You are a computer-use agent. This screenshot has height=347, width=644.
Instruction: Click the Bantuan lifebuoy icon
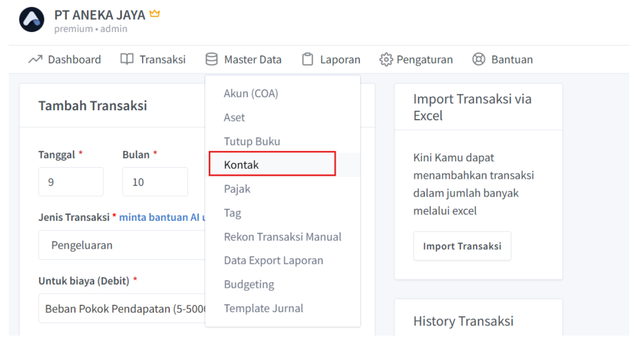point(479,59)
